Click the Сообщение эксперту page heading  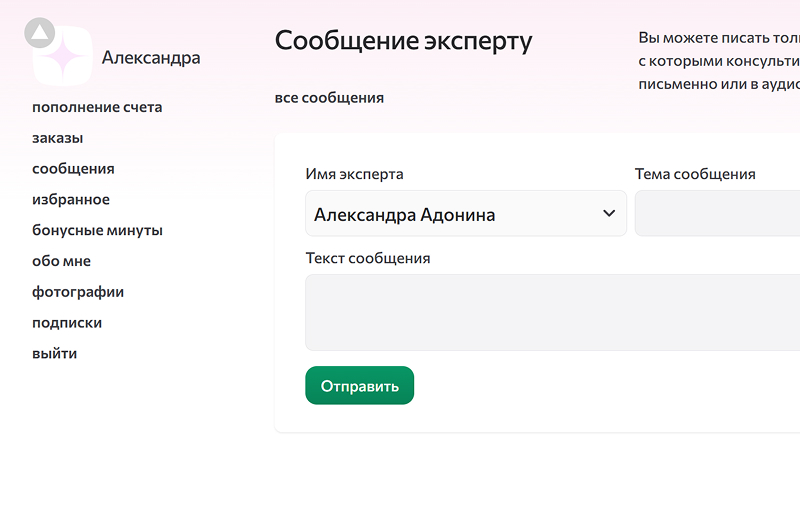point(403,41)
